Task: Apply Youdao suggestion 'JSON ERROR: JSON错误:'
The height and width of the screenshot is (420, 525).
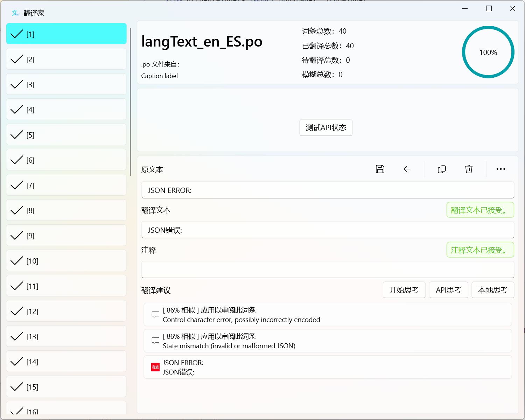Action: tap(328, 367)
